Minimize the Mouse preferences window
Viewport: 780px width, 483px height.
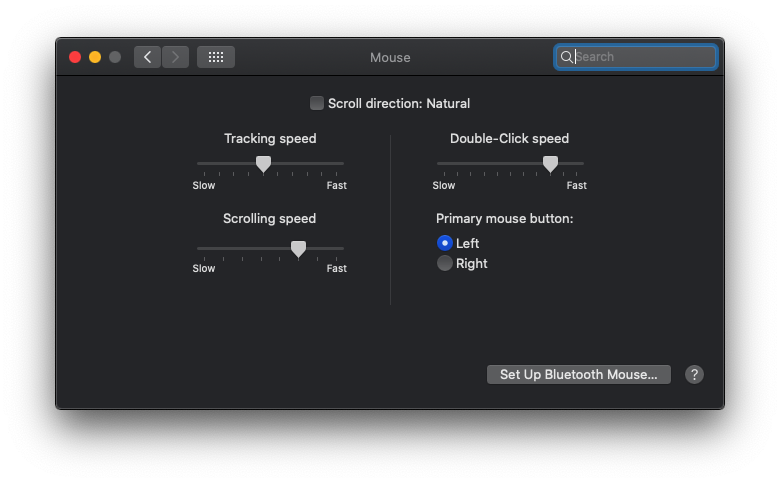pyautogui.click(x=95, y=57)
